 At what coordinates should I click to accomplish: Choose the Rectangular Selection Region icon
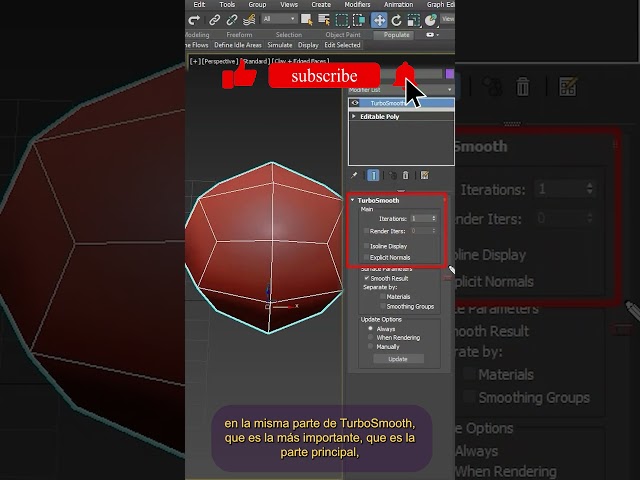coord(342,20)
